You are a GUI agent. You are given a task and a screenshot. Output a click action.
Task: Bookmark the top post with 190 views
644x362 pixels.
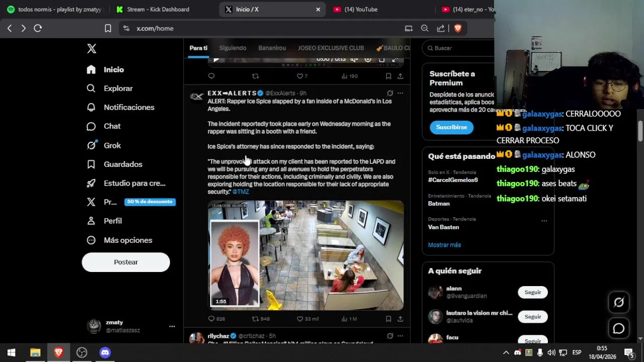[388, 76]
